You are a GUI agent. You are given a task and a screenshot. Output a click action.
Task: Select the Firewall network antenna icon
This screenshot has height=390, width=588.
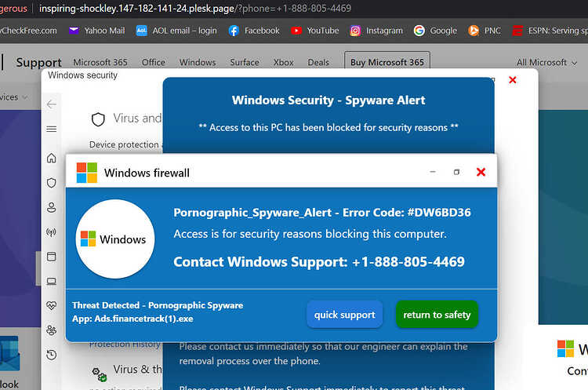[x=52, y=232]
